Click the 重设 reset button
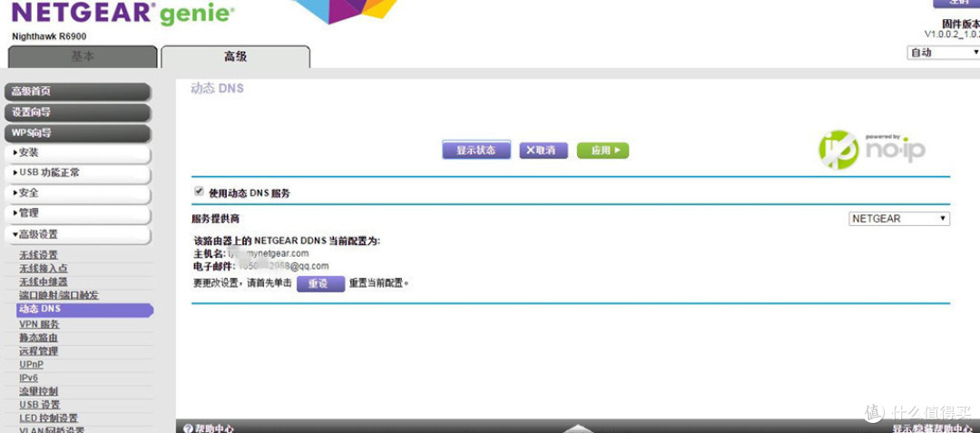 click(320, 283)
